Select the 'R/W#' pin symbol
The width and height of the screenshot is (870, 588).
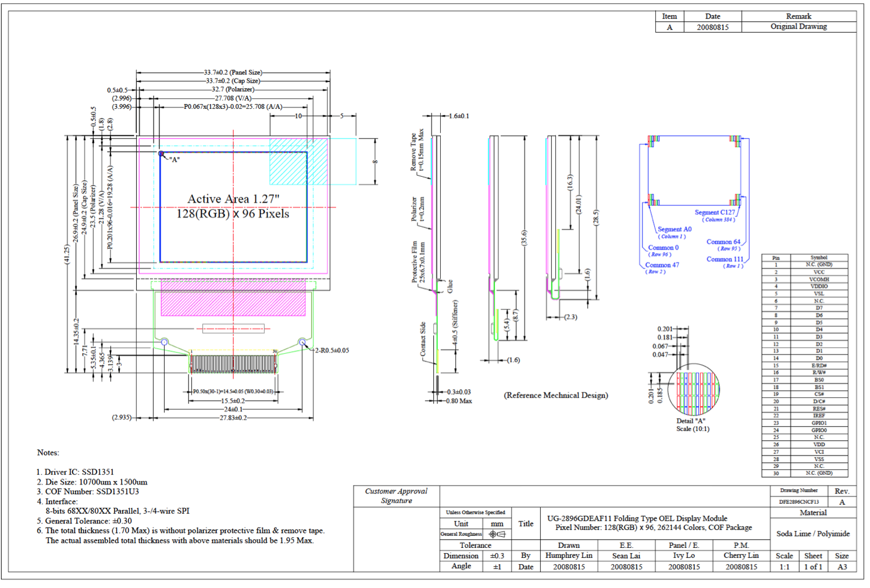click(819, 372)
